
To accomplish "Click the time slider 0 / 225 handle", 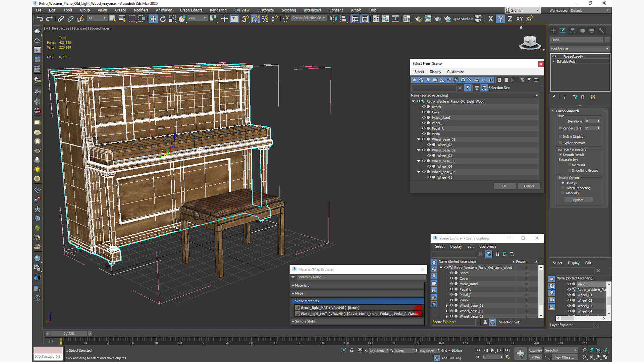I will [x=68, y=334].
